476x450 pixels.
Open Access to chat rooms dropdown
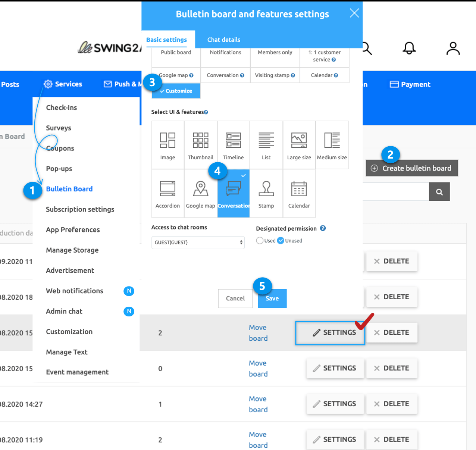click(x=198, y=243)
